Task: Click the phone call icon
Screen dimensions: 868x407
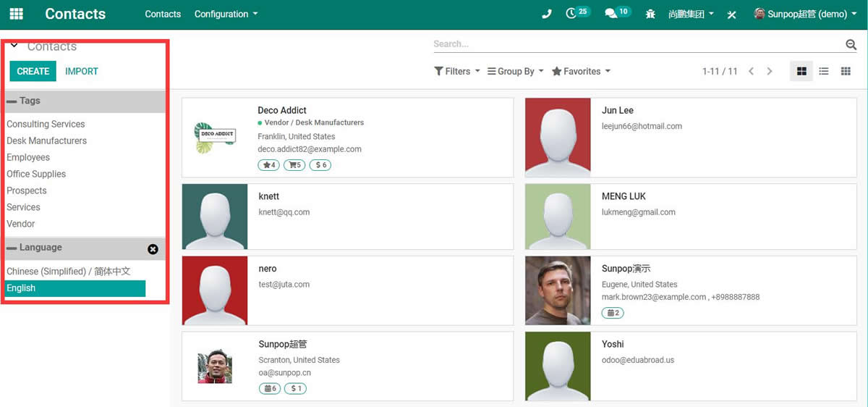Action: point(546,14)
